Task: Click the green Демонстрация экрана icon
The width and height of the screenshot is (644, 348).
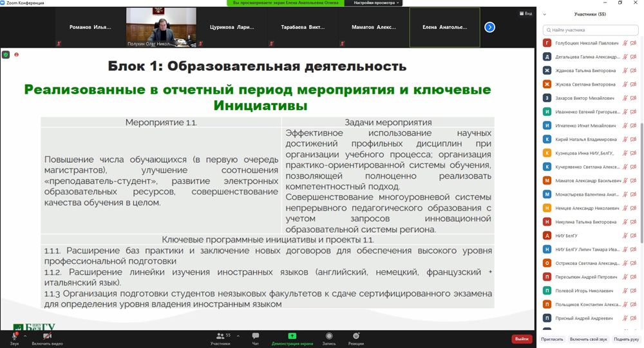Action: point(292,336)
